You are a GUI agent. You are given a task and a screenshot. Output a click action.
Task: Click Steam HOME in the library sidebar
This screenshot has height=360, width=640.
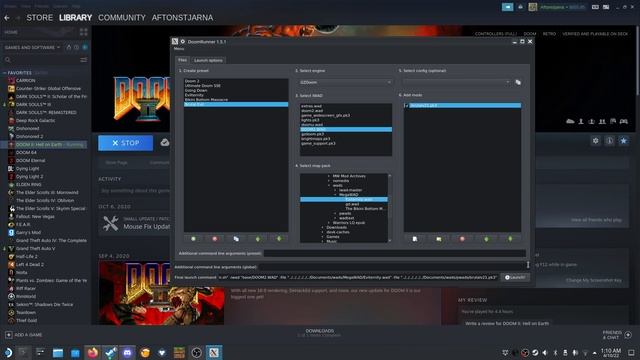click(x=11, y=32)
